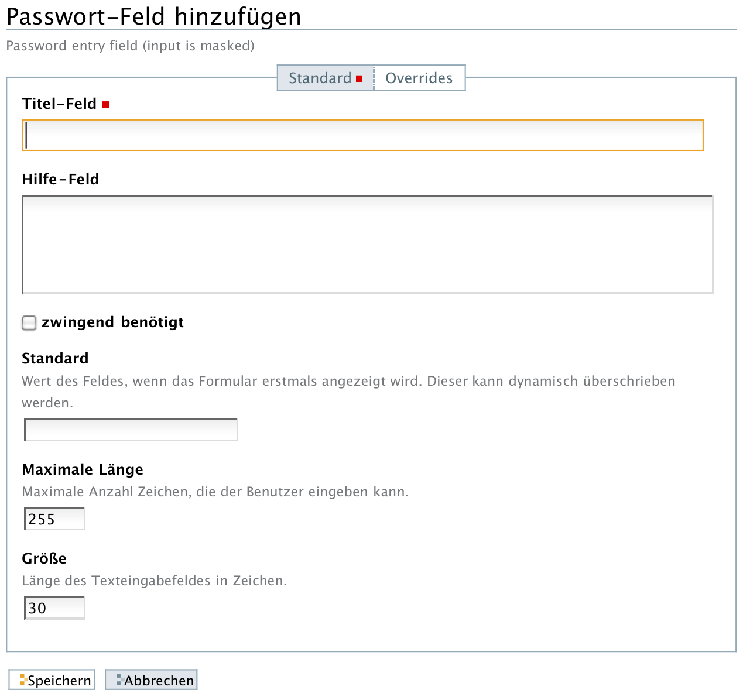Click the 'Password entry field (input is masked)' description
Image resolution: width=743 pixels, height=700 pixels.
(131, 46)
